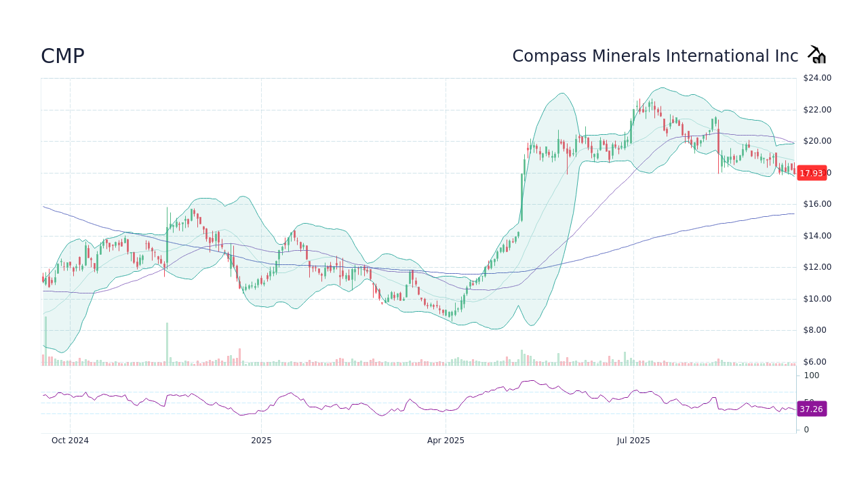The height and width of the screenshot is (488, 868).
Task: Expand the Apr 2025 date axis label
Action: [446, 440]
